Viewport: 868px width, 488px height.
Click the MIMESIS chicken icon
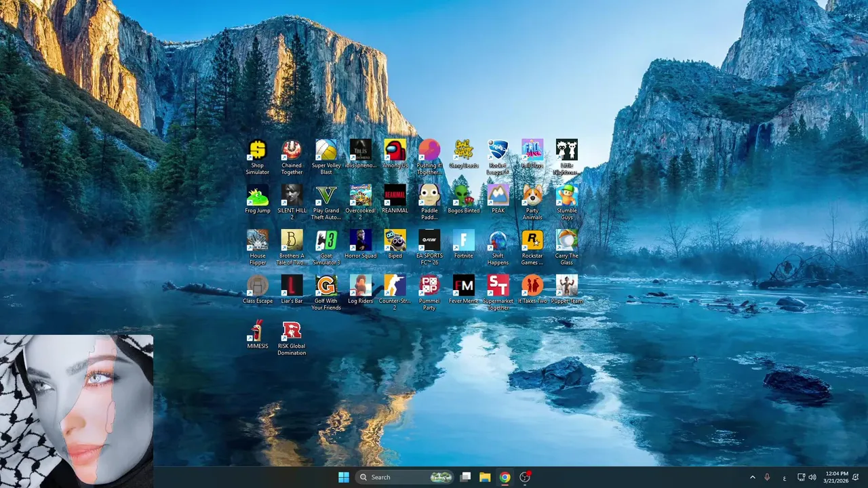tap(258, 335)
